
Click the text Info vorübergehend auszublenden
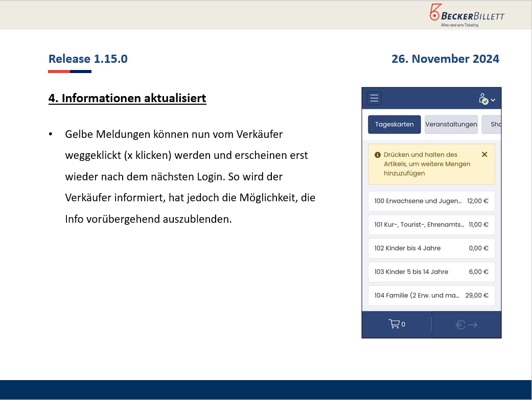(148, 219)
